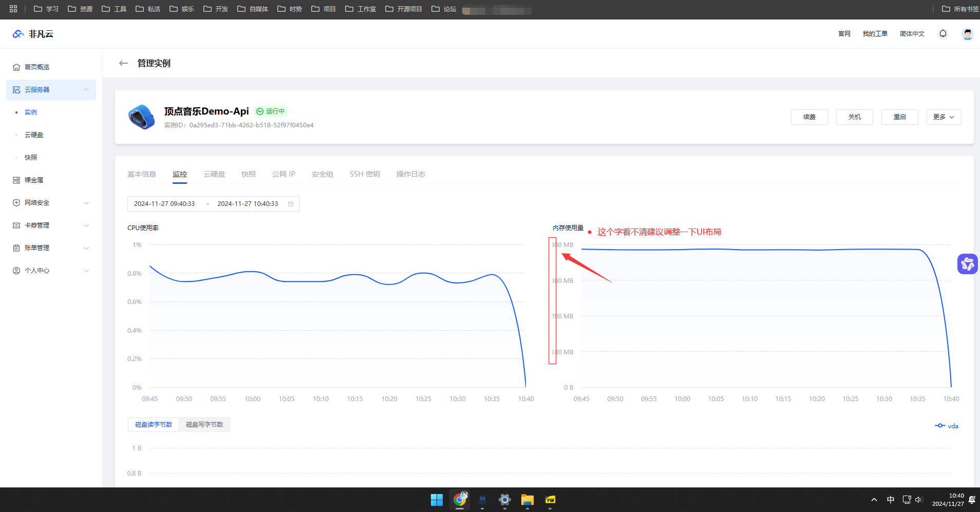Click the 非凡云 logo
The height and width of the screenshot is (512, 980).
33,34
